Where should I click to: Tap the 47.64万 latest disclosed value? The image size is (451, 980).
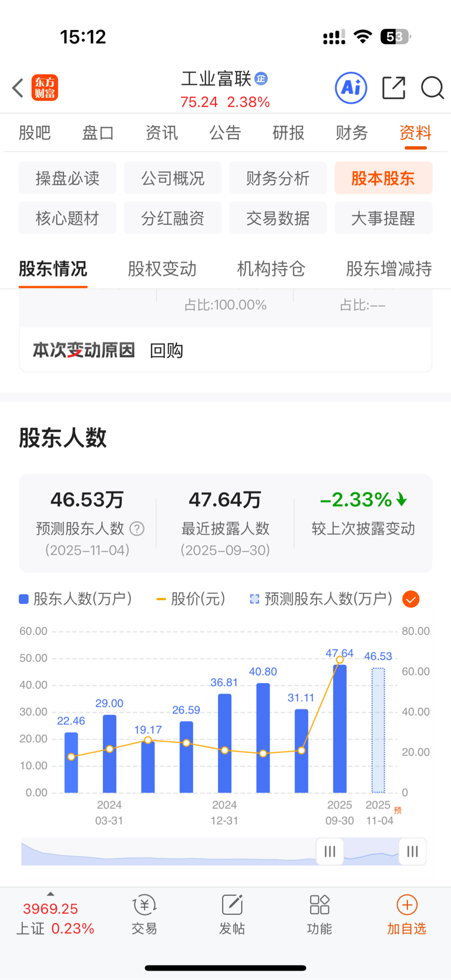click(225, 499)
